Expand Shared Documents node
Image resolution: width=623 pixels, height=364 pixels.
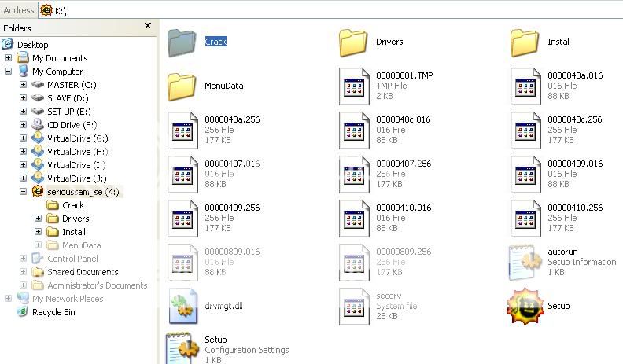[23, 272]
